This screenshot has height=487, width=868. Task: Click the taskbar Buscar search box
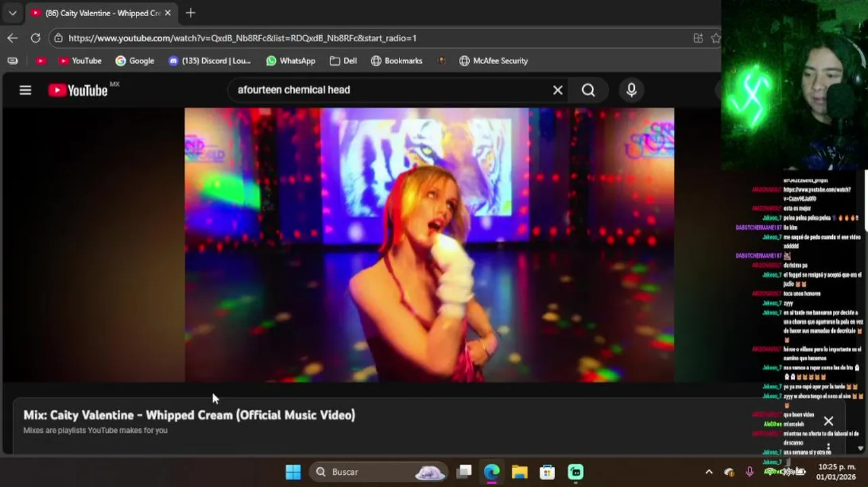(379, 472)
